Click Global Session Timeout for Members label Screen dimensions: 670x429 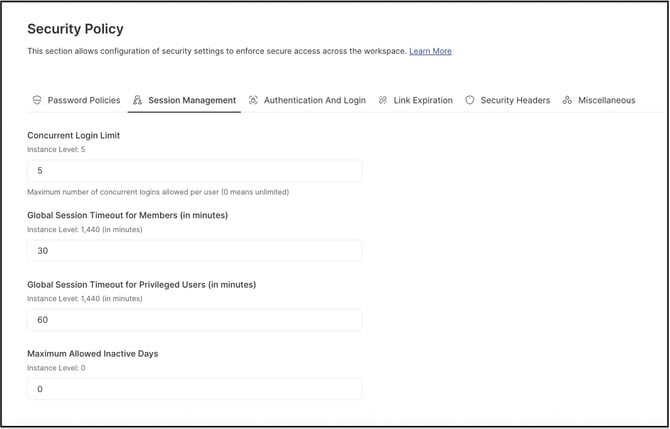[127, 215]
